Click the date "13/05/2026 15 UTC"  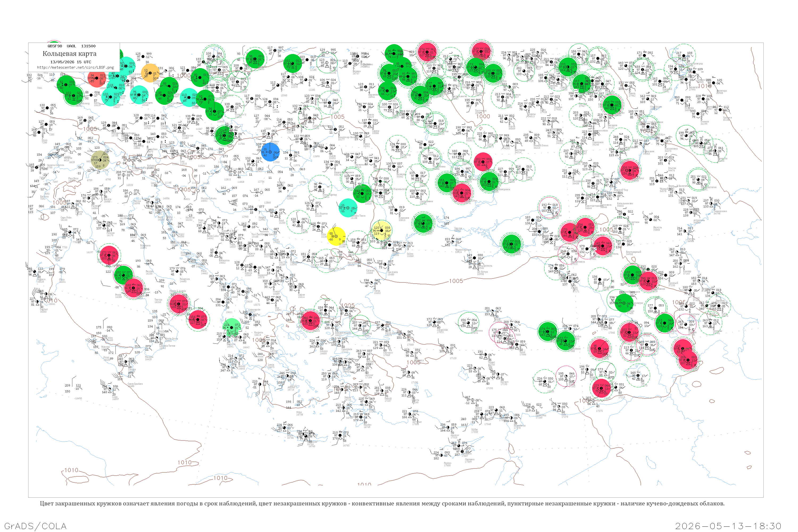coord(70,62)
